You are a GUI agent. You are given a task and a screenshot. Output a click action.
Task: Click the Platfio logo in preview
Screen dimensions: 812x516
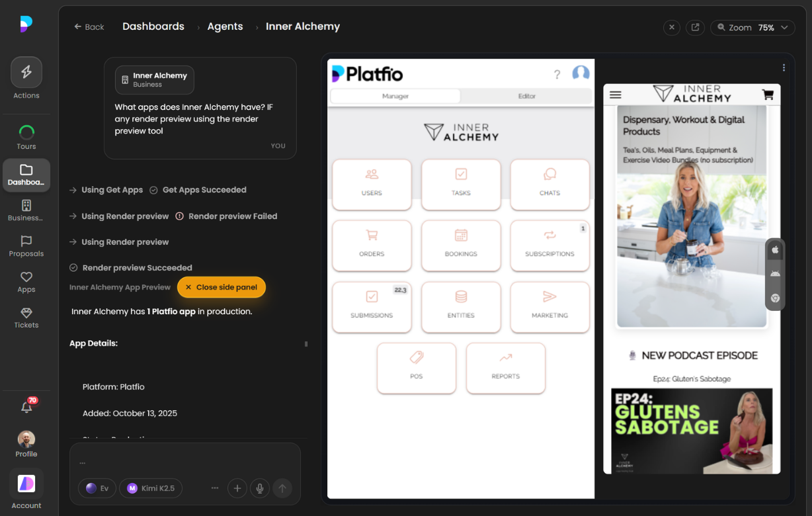[x=368, y=74]
